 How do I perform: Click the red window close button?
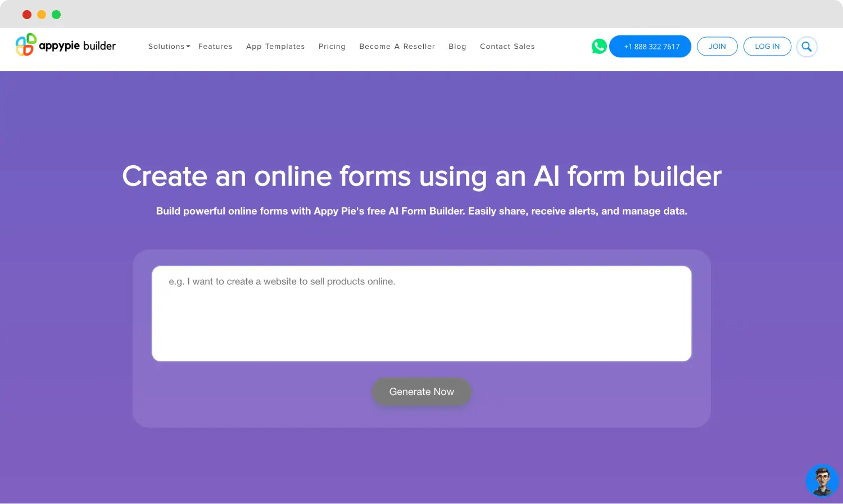tap(27, 15)
